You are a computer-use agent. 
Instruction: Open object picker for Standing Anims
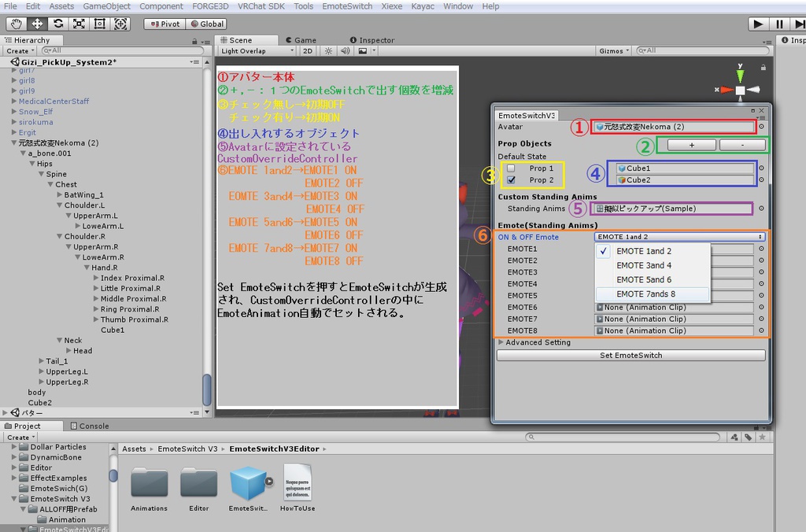tap(761, 209)
